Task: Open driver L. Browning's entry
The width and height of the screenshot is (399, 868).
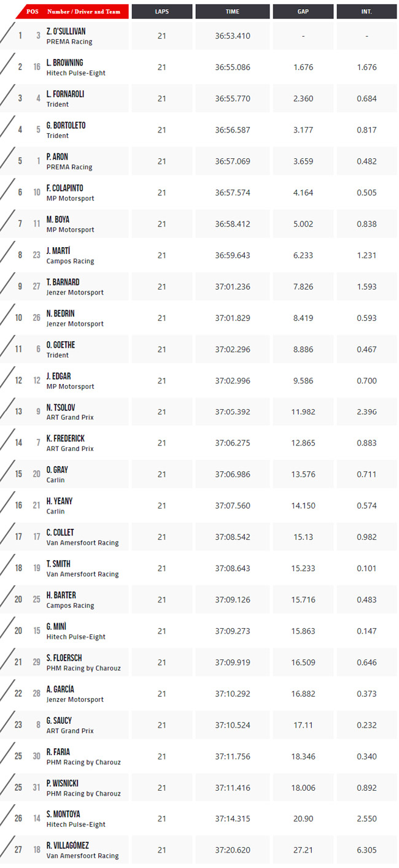Action: coord(64,63)
